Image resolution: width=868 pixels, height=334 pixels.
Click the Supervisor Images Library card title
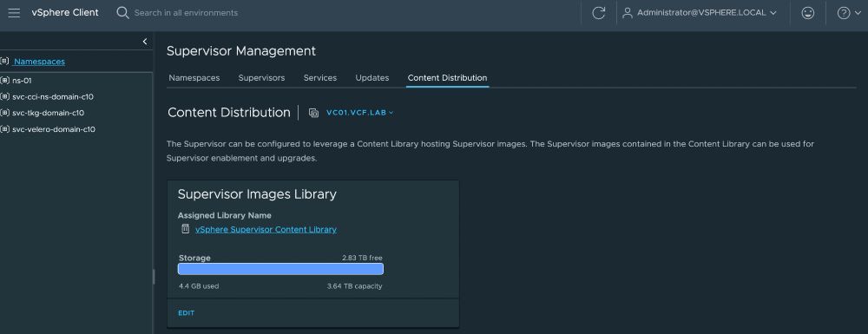click(x=257, y=194)
